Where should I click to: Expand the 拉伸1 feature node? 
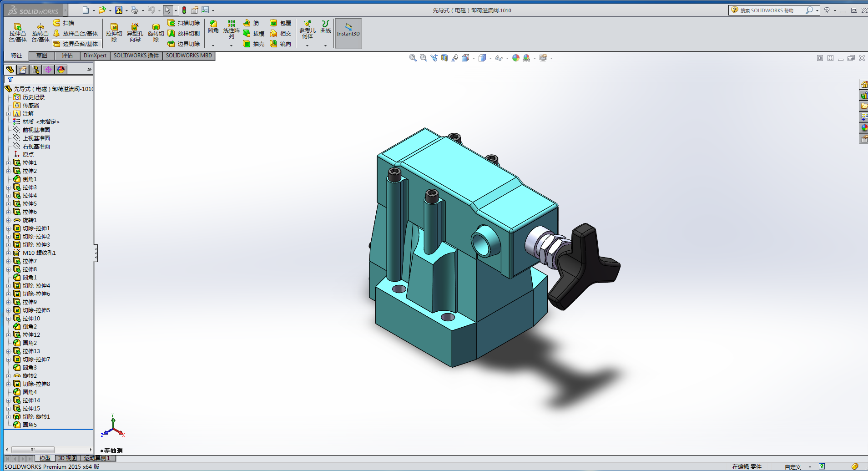coord(8,163)
